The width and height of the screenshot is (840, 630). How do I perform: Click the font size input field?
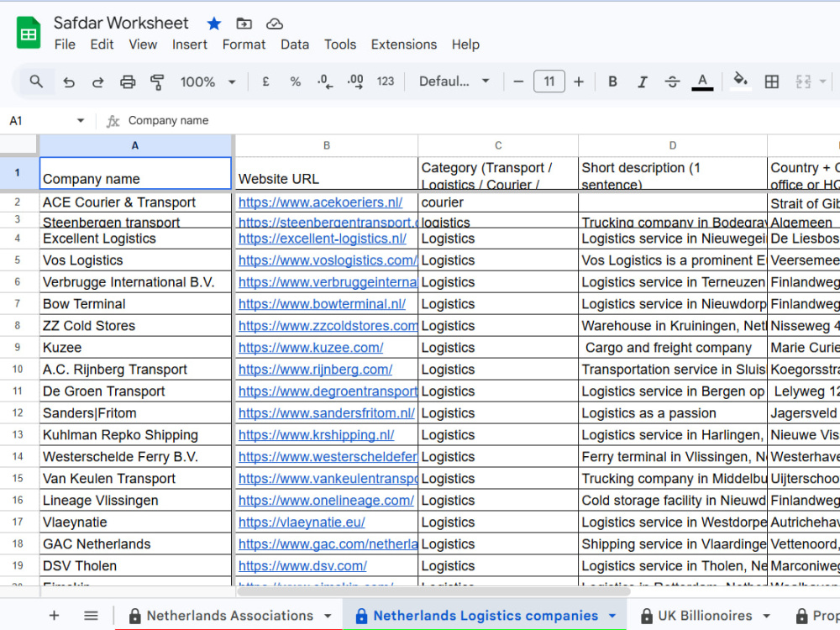click(x=549, y=81)
